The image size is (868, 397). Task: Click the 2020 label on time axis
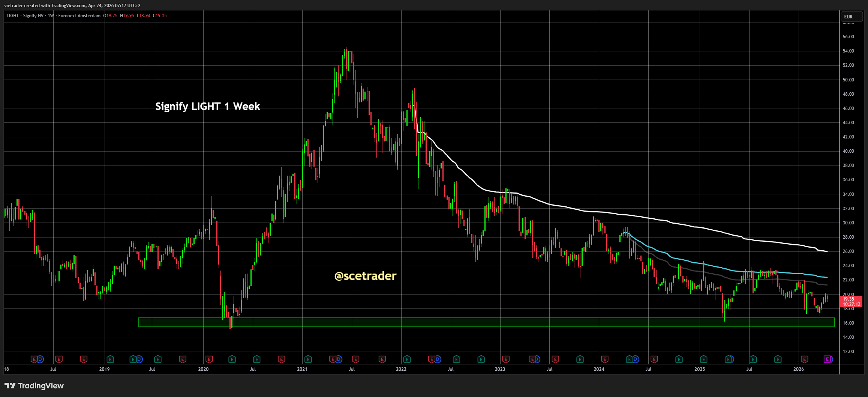coord(203,369)
